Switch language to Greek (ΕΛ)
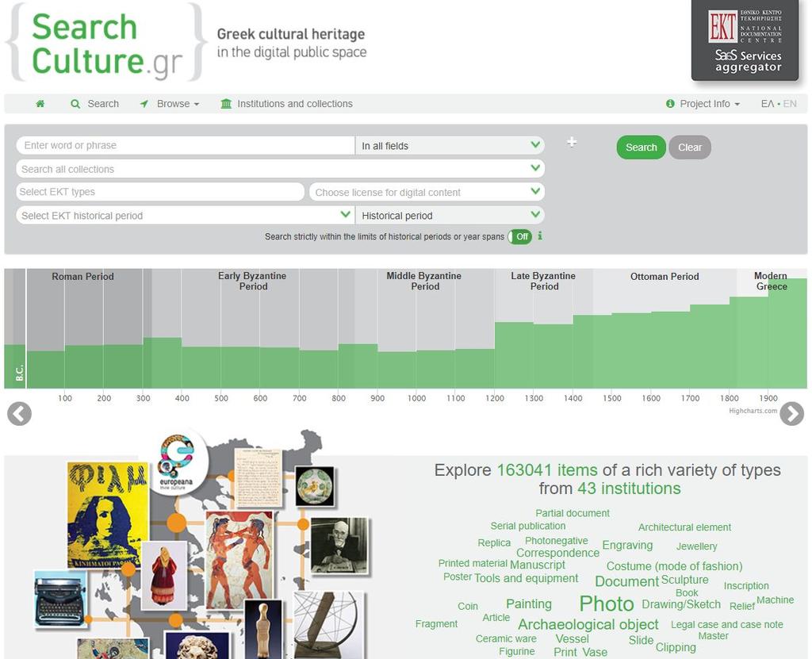Image resolution: width=812 pixels, height=659 pixels. click(767, 104)
